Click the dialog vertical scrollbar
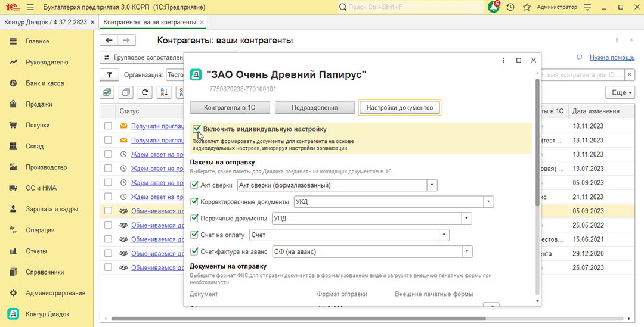The image size is (644, 327). pos(537,142)
